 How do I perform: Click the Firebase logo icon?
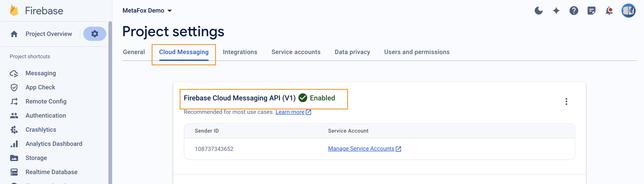[14, 11]
